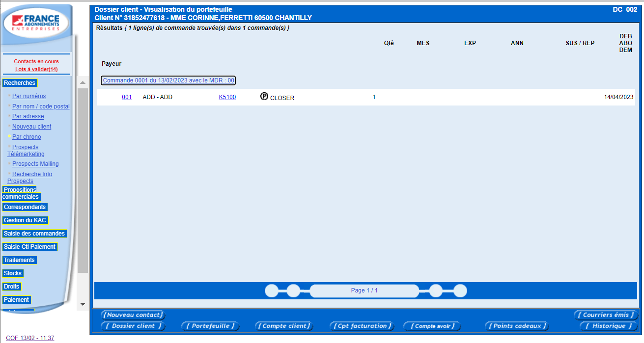Viewport: 644px width, 343px height.
Task: Click Historique button
Action: click(609, 326)
